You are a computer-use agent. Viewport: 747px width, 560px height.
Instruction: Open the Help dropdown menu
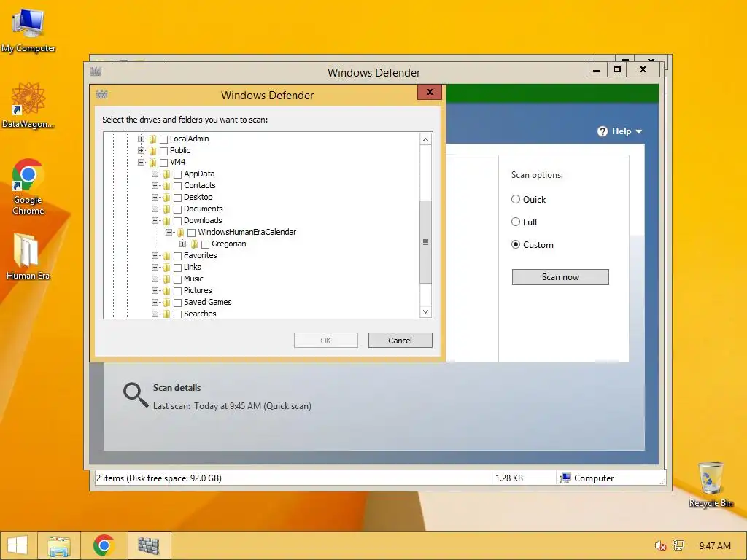620,131
